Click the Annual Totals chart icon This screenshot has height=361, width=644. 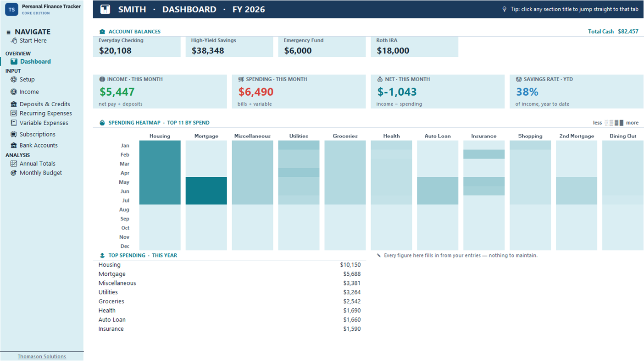coord(14,164)
